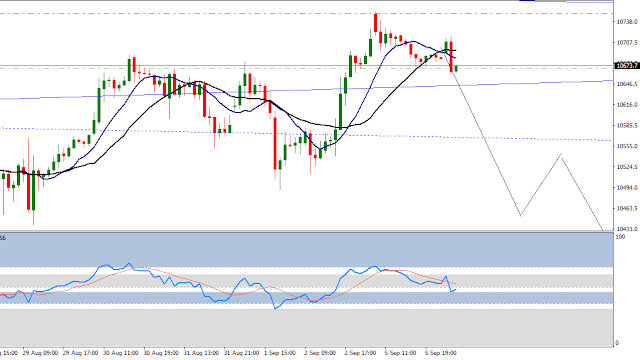
Task: Select the current price marker 10673.7
Action: click(627, 65)
